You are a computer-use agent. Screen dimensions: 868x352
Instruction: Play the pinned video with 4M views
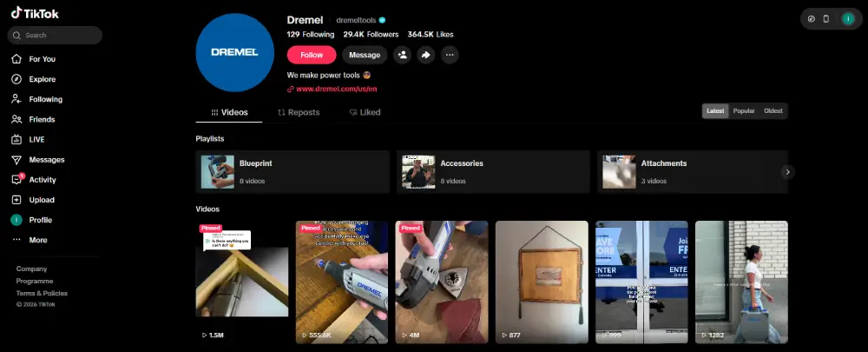coord(442,282)
